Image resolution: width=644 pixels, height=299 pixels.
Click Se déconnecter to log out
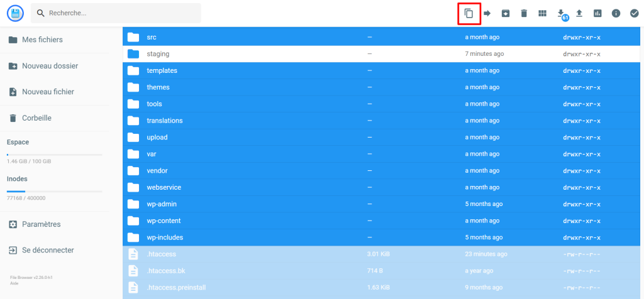click(47, 250)
